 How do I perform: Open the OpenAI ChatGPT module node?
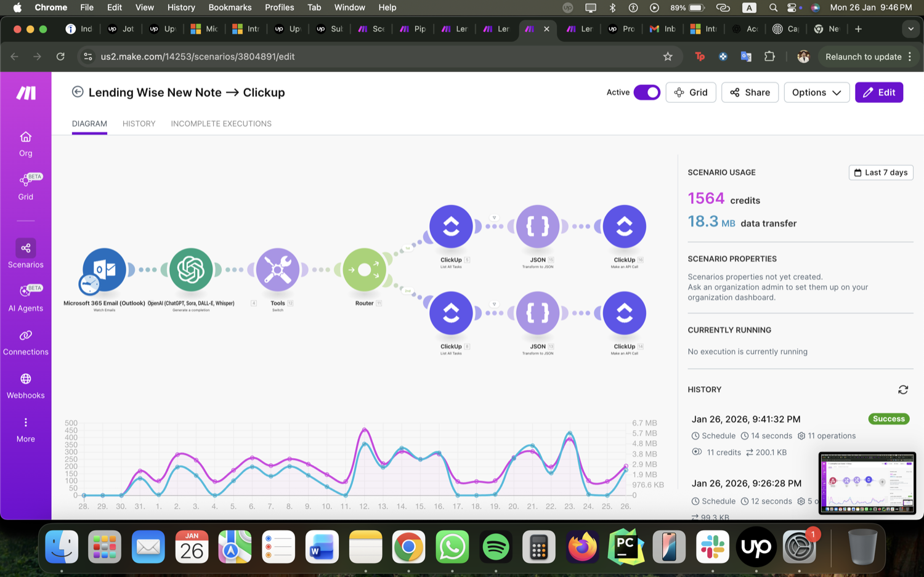(x=191, y=270)
